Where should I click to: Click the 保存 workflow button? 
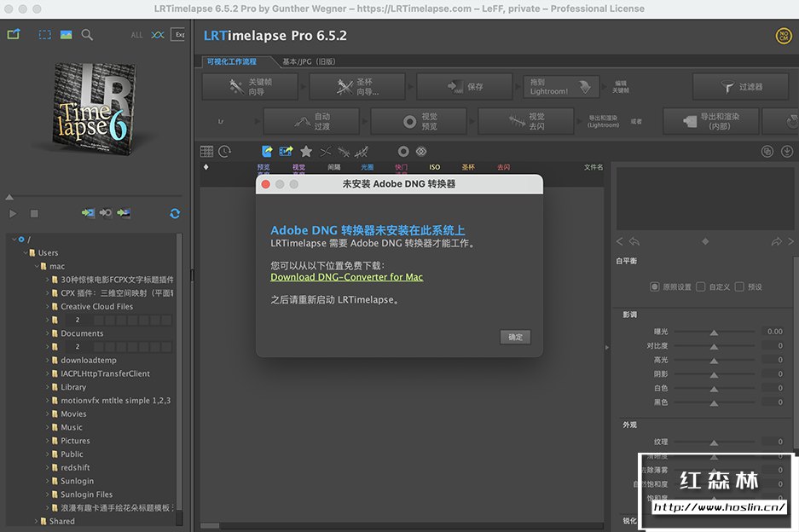pyautogui.click(x=465, y=87)
